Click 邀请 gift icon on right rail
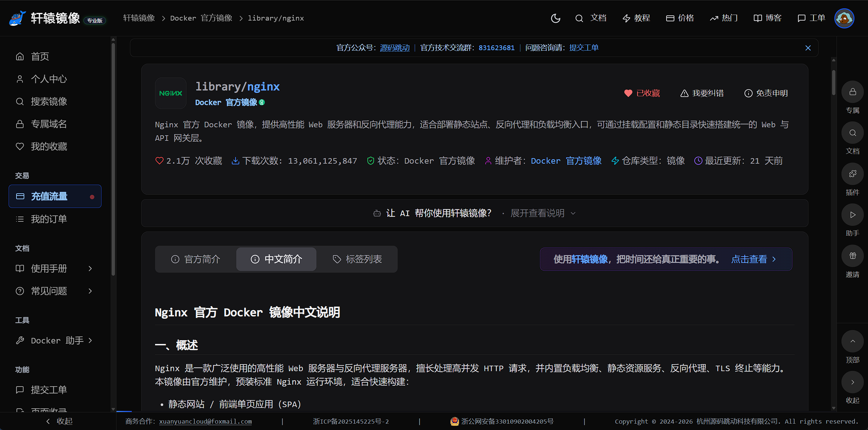The height and width of the screenshot is (430, 868). pyautogui.click(x=853, y=256)
